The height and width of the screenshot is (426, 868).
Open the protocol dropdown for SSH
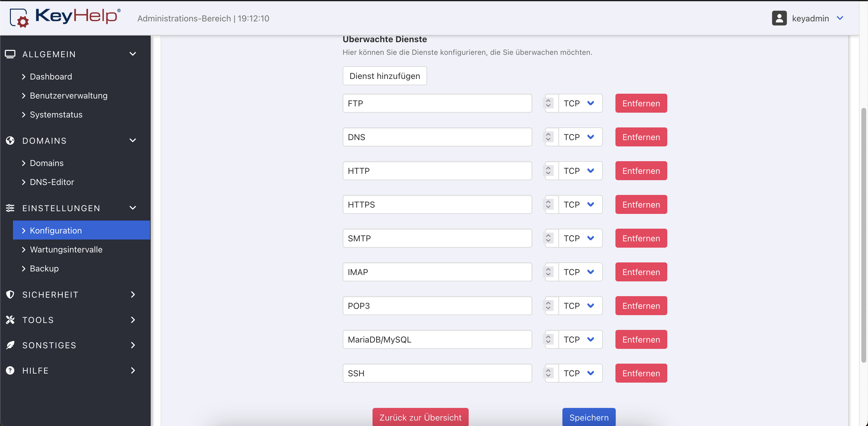point(580,373)
